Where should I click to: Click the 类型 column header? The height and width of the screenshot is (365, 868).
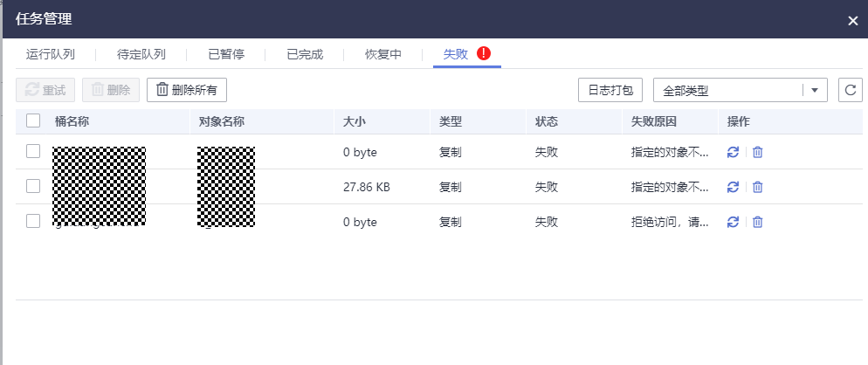click(451, 122)
